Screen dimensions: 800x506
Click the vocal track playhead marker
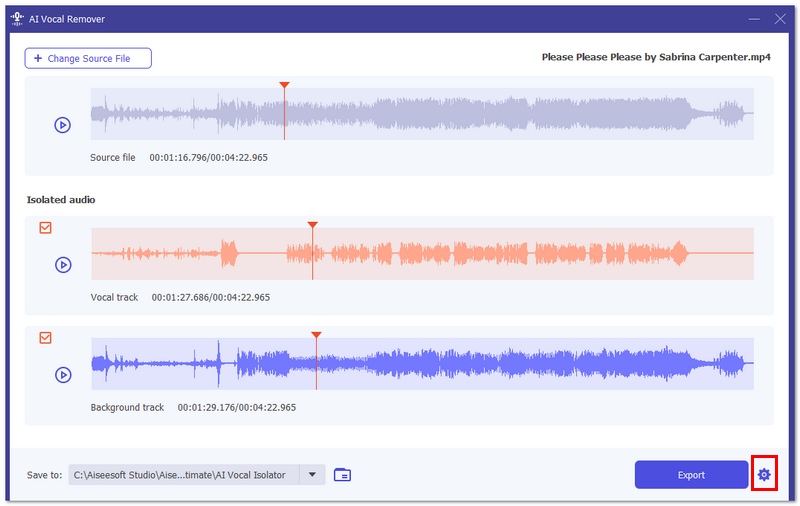point(312,226)
